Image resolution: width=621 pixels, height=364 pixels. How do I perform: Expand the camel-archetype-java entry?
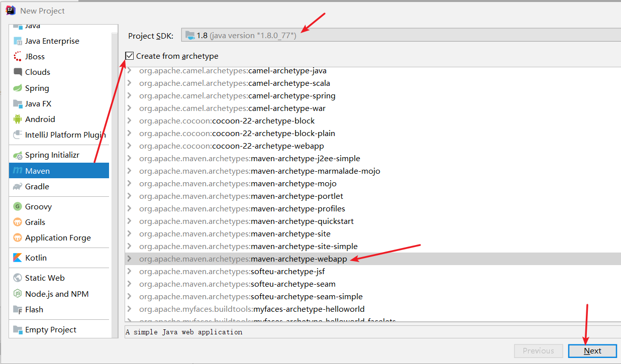click(130, 71)
